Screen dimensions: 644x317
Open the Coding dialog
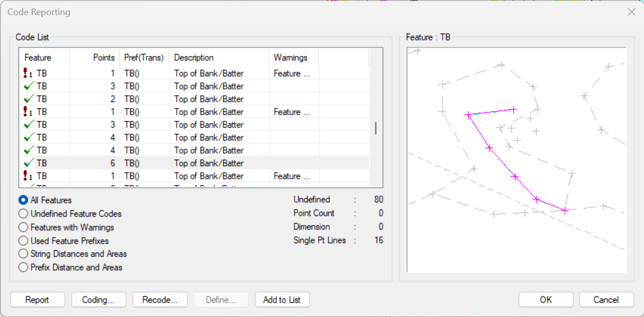98,299
